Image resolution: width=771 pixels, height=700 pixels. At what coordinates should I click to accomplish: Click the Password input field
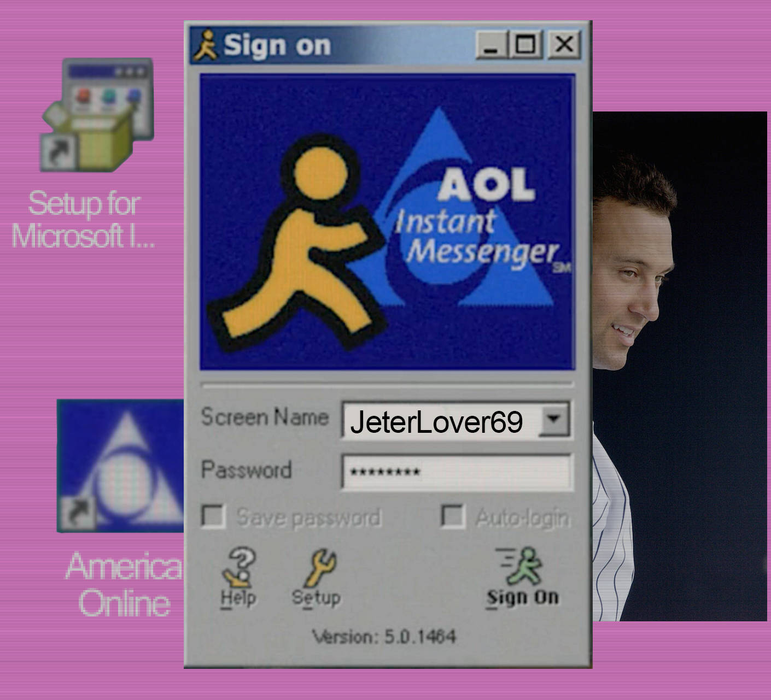457,472
